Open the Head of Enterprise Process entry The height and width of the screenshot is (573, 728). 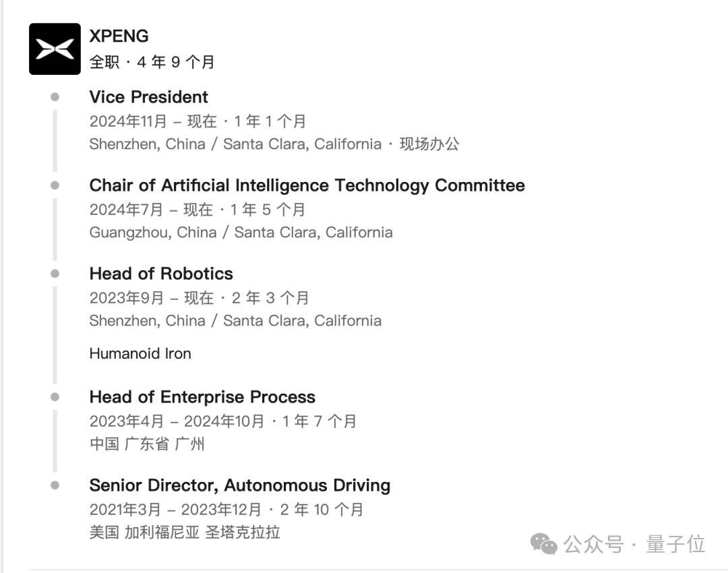click(x=202, y=397)
